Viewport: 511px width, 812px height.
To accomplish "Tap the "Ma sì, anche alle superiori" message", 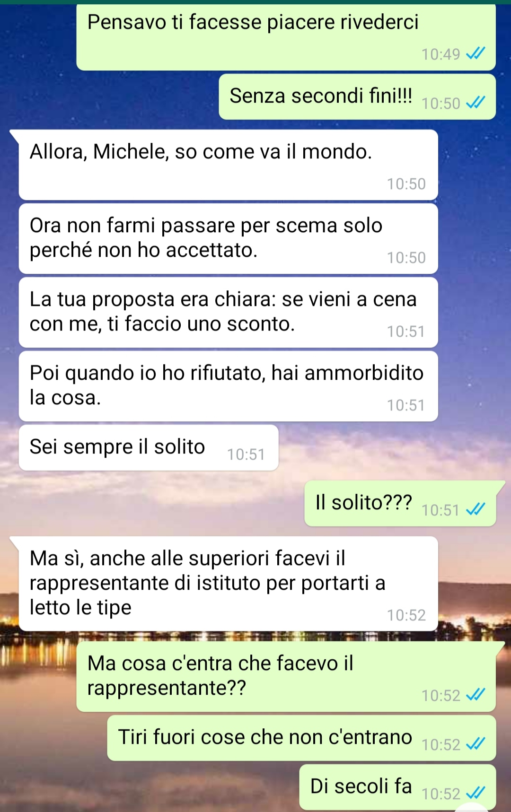I will pos(228,584).
